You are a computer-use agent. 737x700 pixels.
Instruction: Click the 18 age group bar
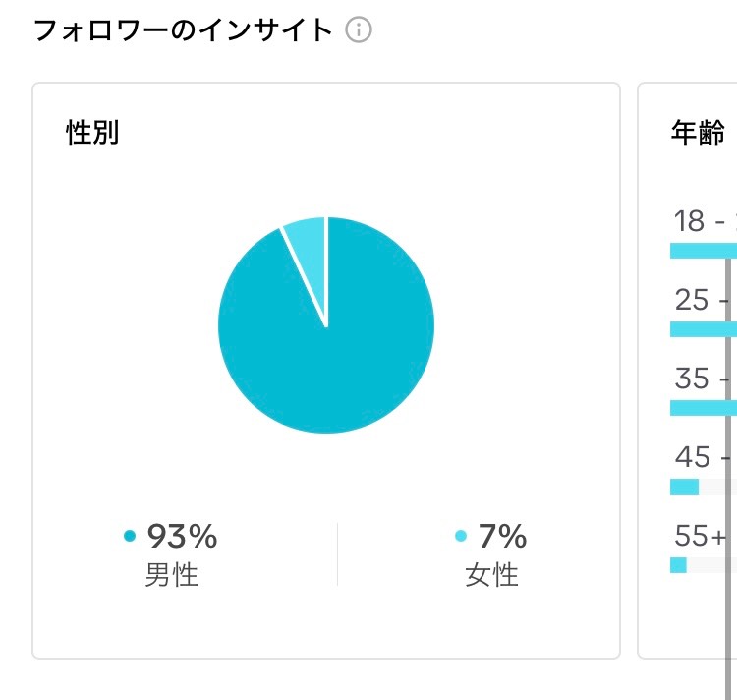(704, 251)
